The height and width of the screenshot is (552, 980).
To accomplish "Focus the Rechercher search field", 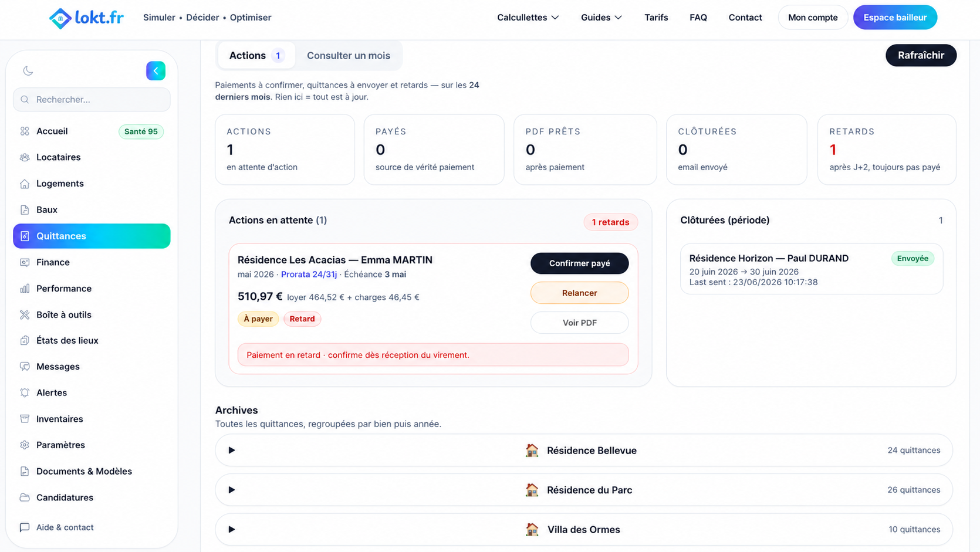I will click(92, 100).
